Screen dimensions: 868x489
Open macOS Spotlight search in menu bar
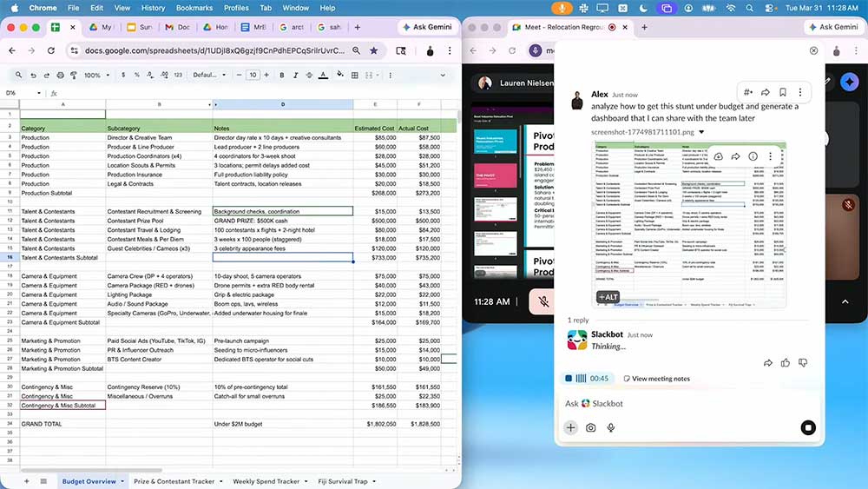(750, 8)
